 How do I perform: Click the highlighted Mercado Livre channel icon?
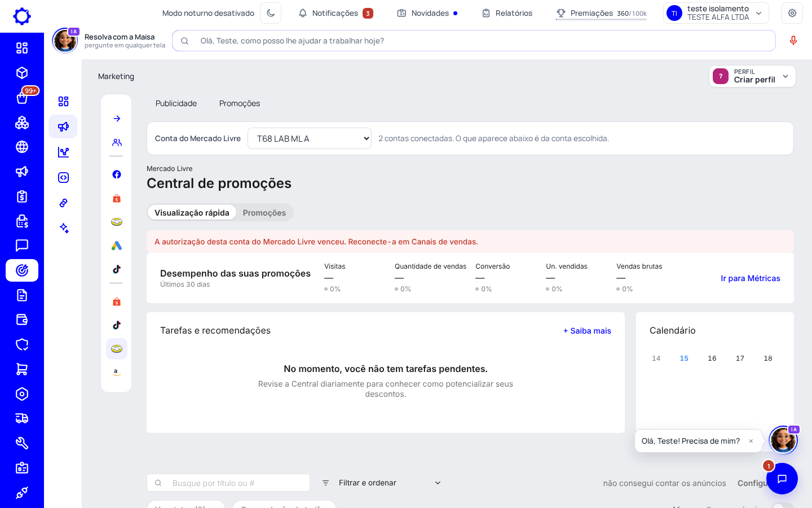point(117,349)
